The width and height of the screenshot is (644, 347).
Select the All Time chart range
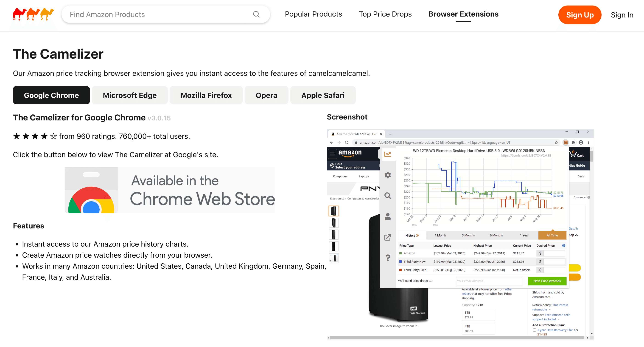coord(552,235)
